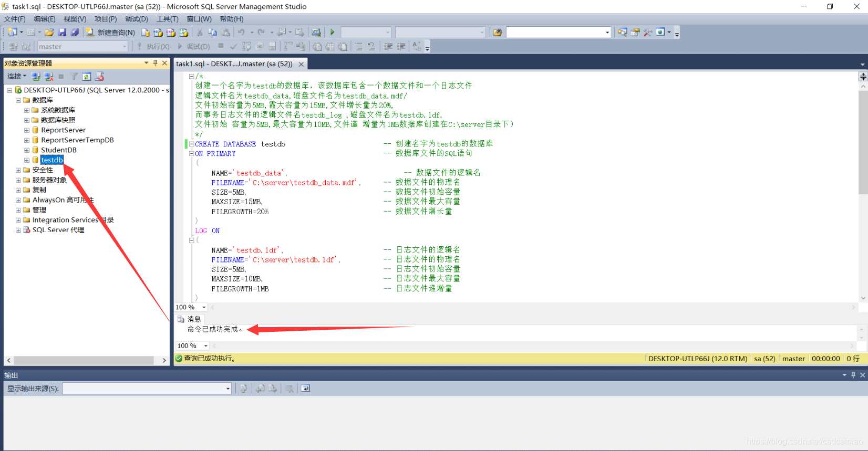This screenshot has height=451, width=868.
Task: Close the task1.sql tab
Action: 301,64
